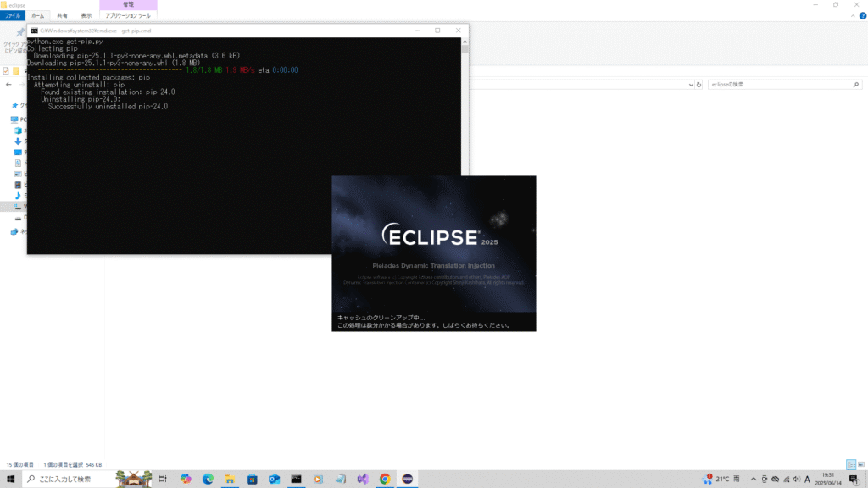Open Microsoft Edge from the taskbar
The width and height of the screenshot is (868, 488).
[208, 479]
